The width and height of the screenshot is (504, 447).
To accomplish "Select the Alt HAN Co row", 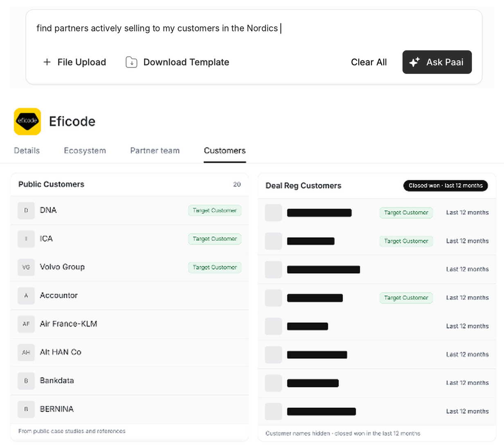I will coord(129,352).
